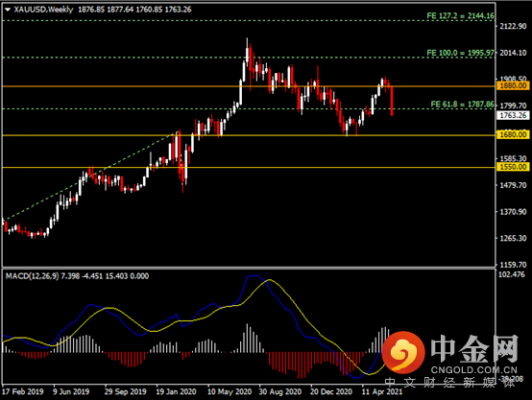This screenshot has width=532, height=400.
Task: Click the MACD(12,26,9) indicator label
Action: [x=33, y=276]
